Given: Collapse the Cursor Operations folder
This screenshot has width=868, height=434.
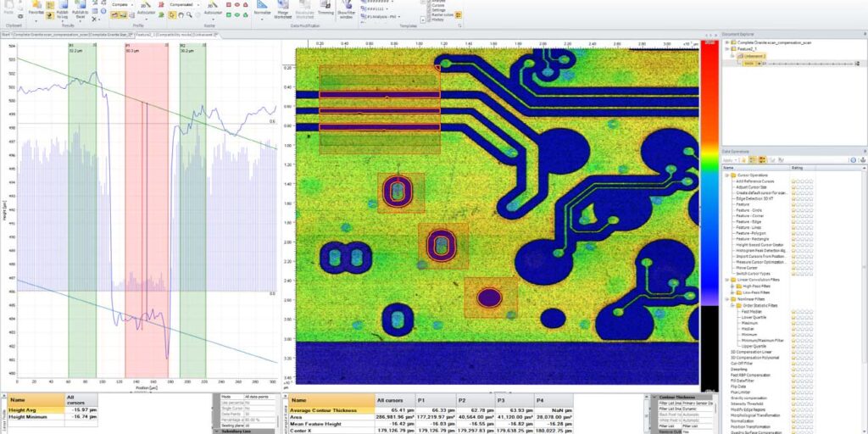Looking at the screenshot, I should pyautogui.click(x=726, y=175).
